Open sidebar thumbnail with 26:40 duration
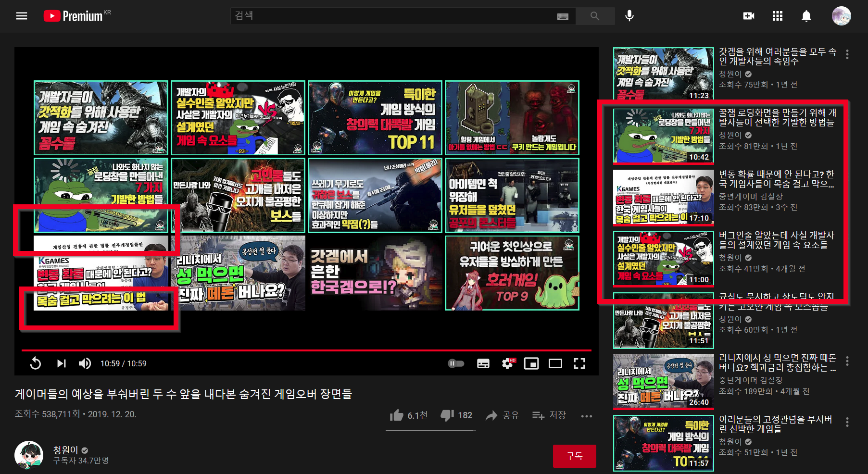868x474 pixels. pos(663,381)
